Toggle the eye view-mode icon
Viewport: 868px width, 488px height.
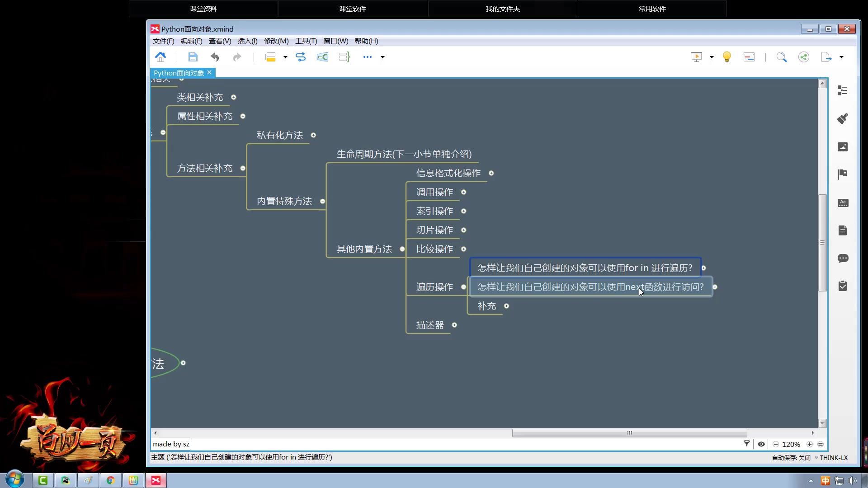coord(761,444)
